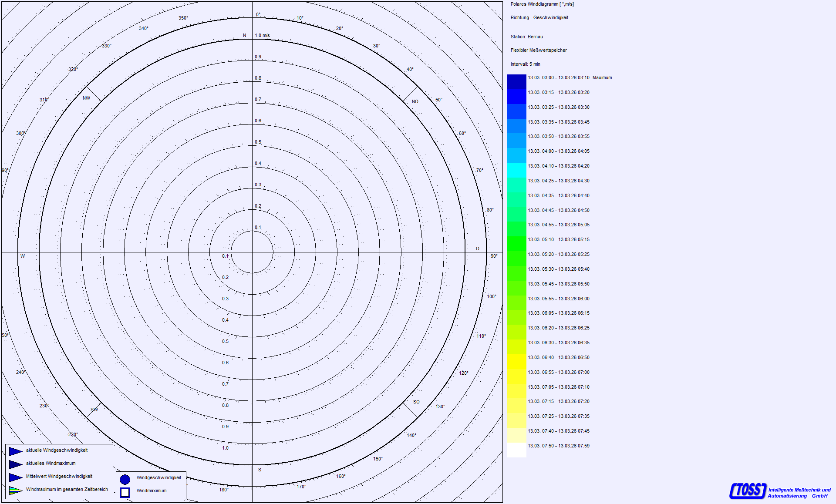Click the 1.0 m/s ring label

(x=262, y=36)
